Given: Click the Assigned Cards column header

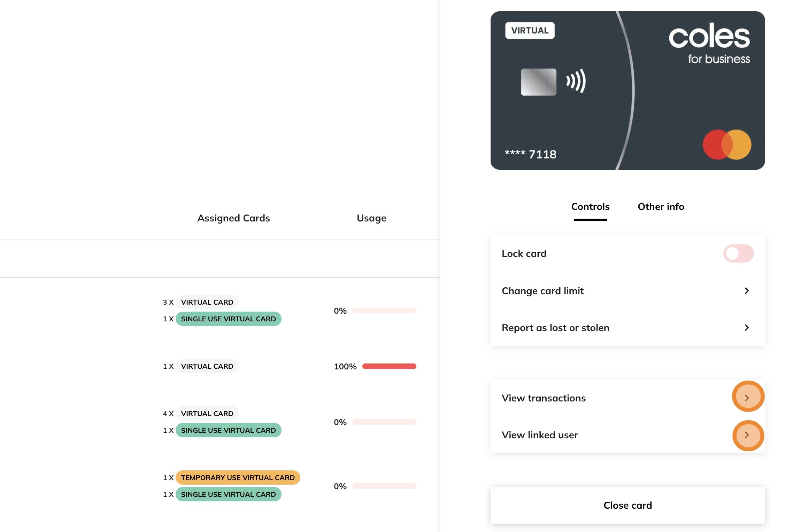Looking at the screenshot, I should [x=233, y=218].
